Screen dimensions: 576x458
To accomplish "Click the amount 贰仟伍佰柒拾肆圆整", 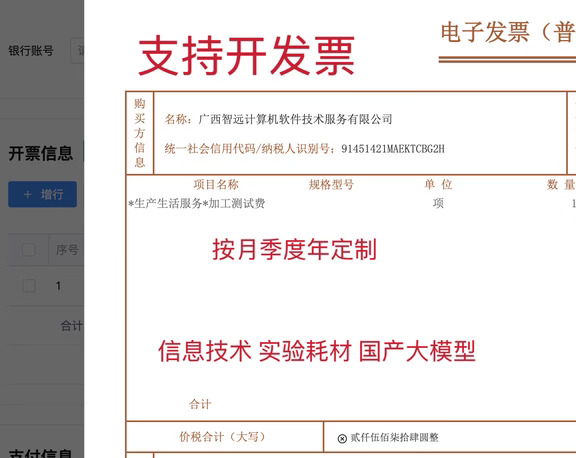I will tap(395, 437).
